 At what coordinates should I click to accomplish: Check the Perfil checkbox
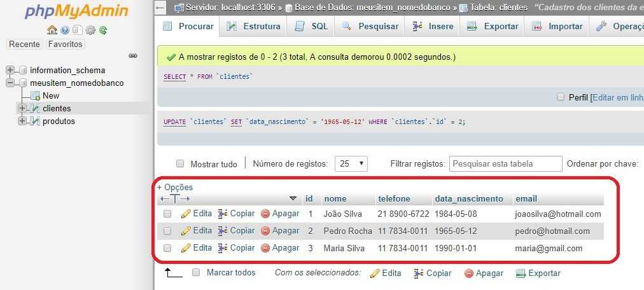coord(561,97)
